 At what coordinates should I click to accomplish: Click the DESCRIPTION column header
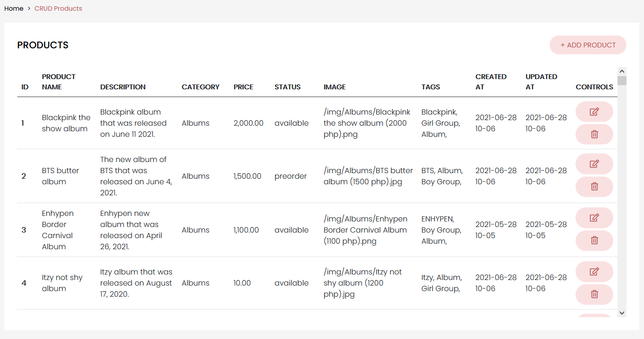(x=123, y=87)
